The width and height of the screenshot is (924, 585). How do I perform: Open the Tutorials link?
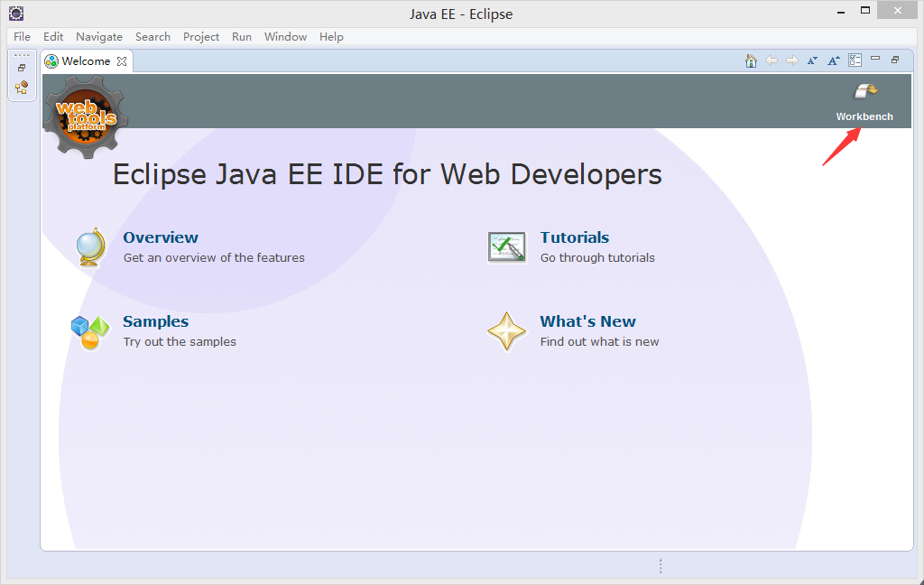pos(574,237)
